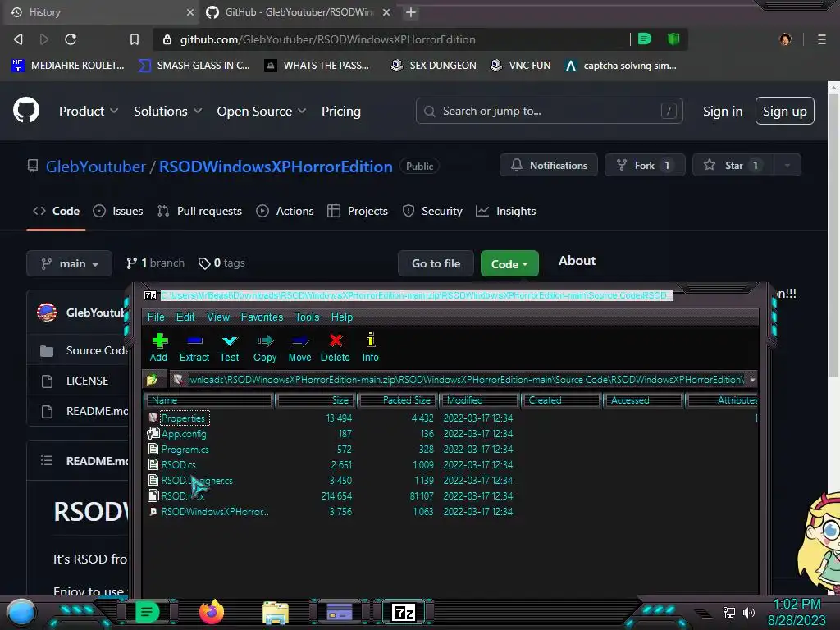The image size is (840, 630).
Task: Open the Pricing link
Action: pyautogui.click(x=340, y=111)
